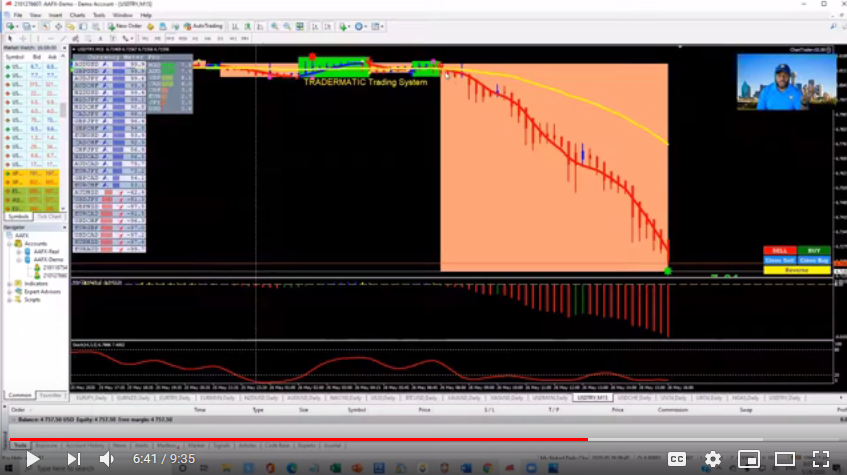
Task: Open the Help menu
Action: coord(146,15)
